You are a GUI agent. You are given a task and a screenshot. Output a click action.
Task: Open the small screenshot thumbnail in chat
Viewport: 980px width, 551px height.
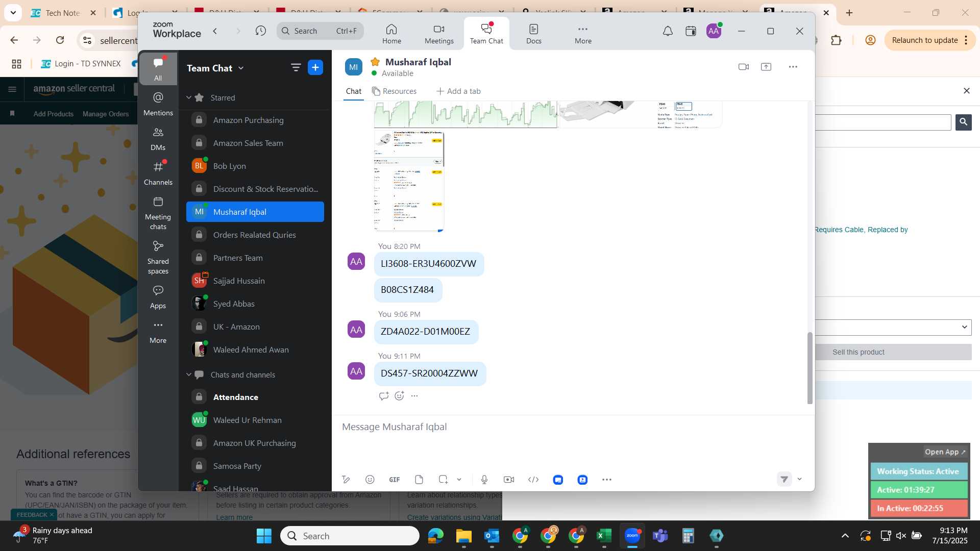click(409, 181)
